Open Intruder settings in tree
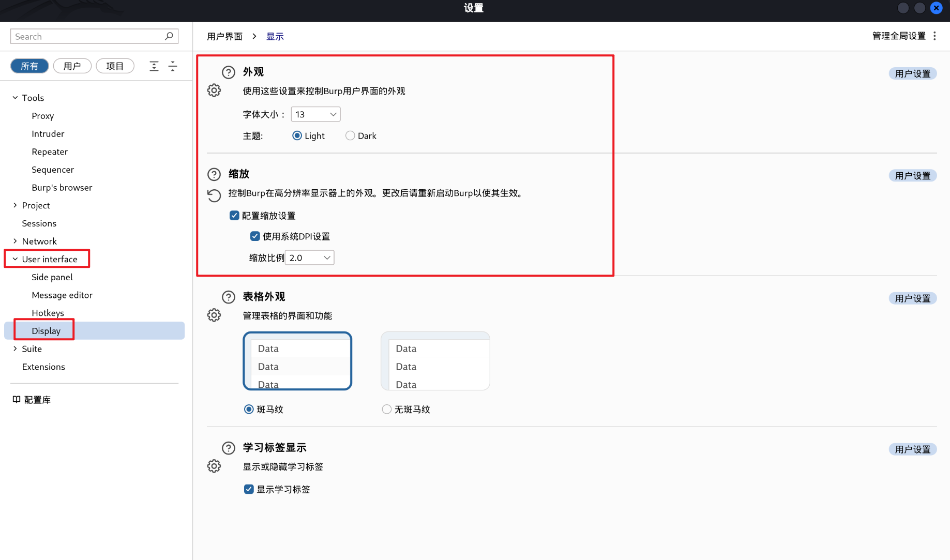 tap(48, 133)
